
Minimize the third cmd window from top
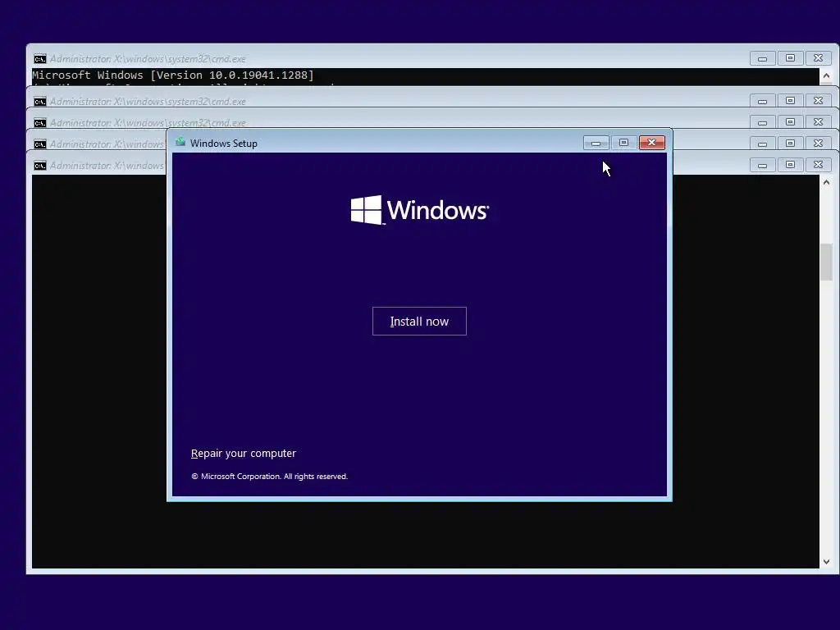click(x=762, y=122)
